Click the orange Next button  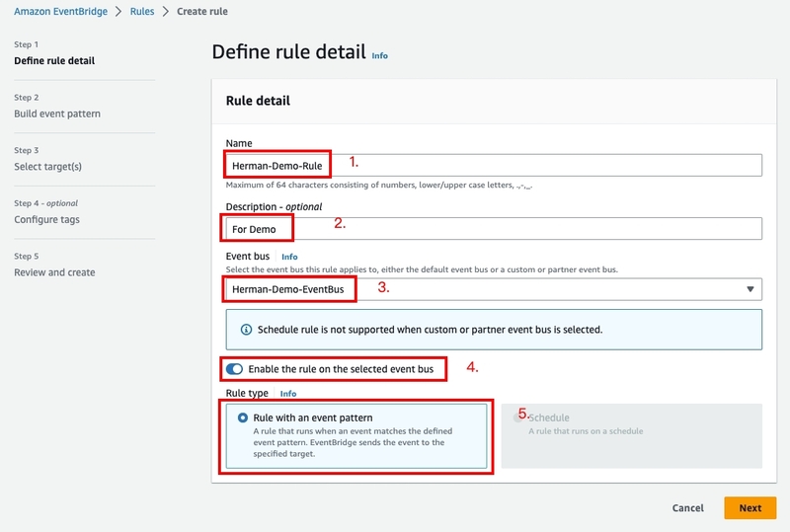pos(750,507)
